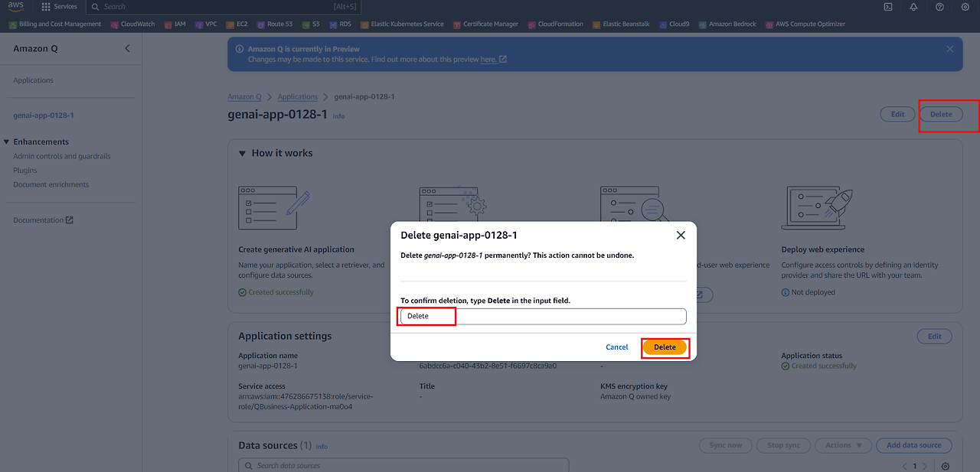Open the IAM shortcut
This screenshot has height=472, width=980.
click(x=175, y=24)
